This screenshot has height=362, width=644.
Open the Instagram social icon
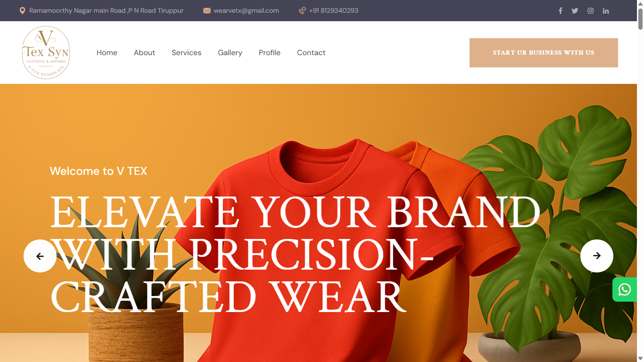point(590,11)
